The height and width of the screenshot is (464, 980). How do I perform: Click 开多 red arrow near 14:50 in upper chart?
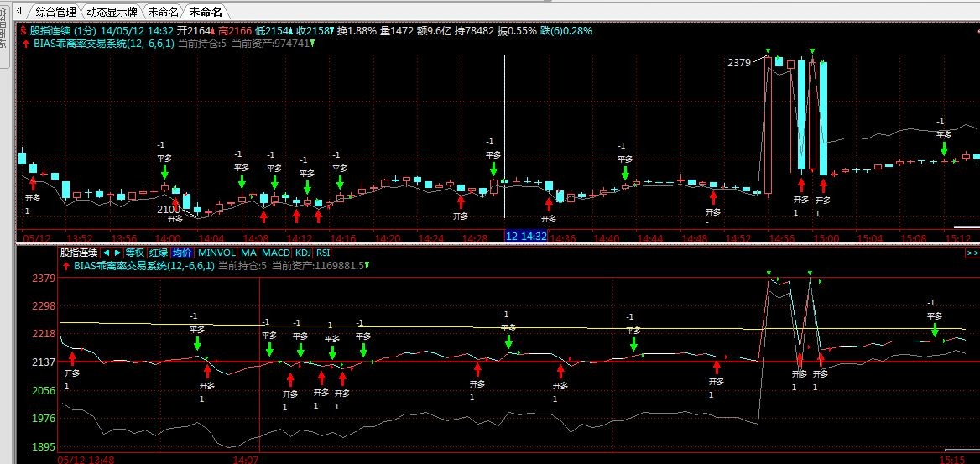click(712, 197)
